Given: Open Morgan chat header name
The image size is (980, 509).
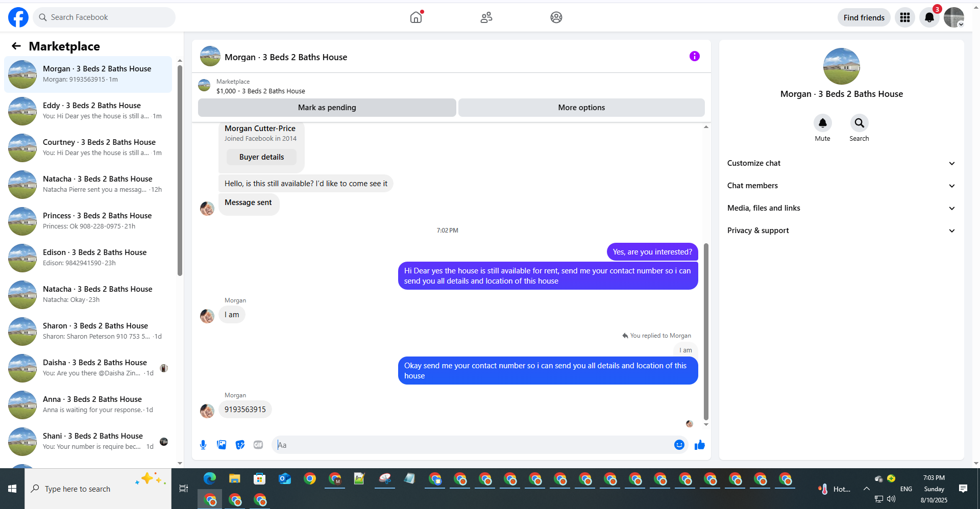Looking at the screenshot, I should 286,57.
